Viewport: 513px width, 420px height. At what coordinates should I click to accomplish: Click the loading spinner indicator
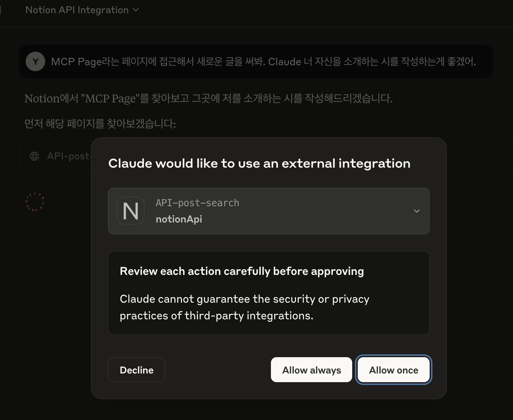pos(35,202)
